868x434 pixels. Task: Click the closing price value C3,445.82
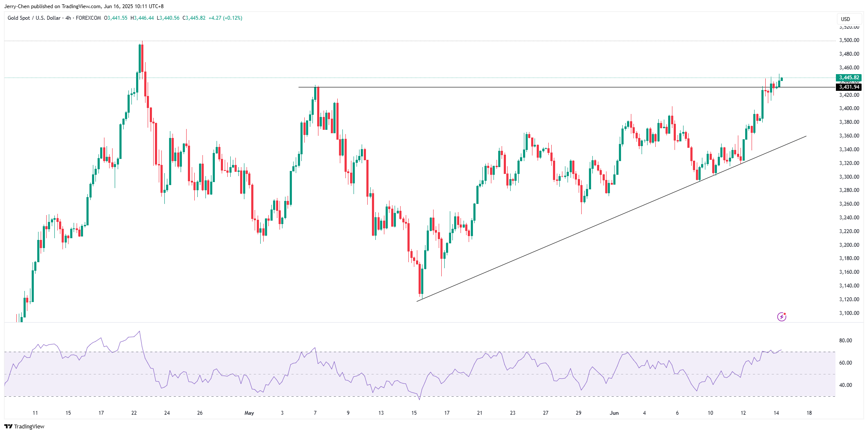coord(194,18)
